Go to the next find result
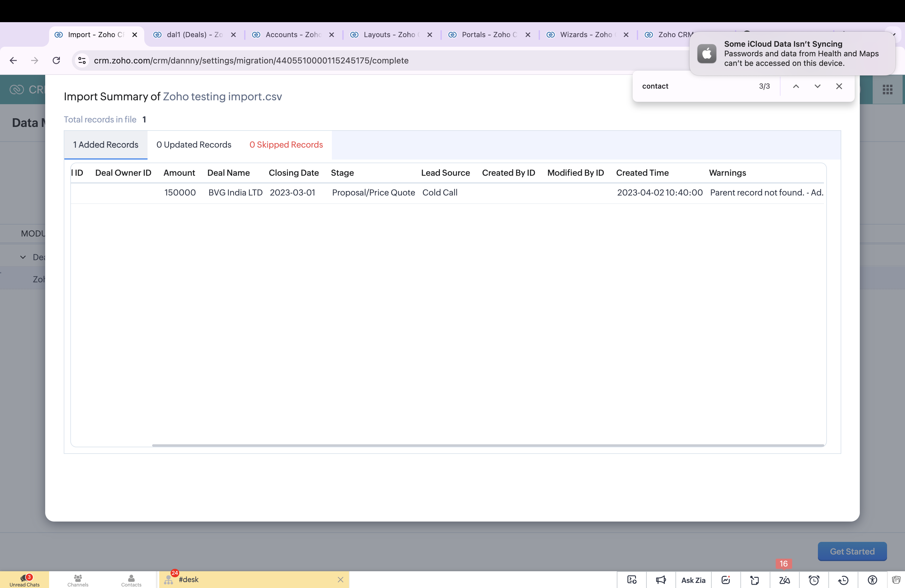This screenshot has width=905, height=588. point(817,86)
